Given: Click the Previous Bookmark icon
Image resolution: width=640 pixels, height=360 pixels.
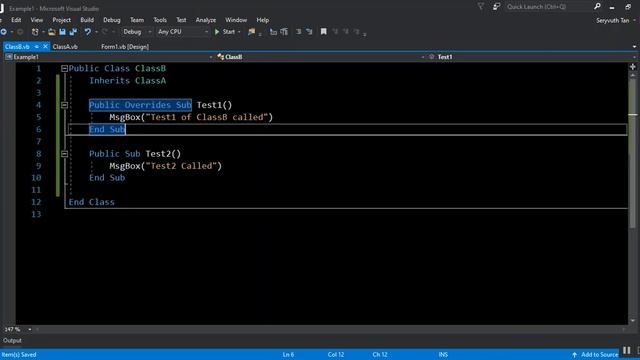Looking at the screenshot, I should [x=335, y=32].
